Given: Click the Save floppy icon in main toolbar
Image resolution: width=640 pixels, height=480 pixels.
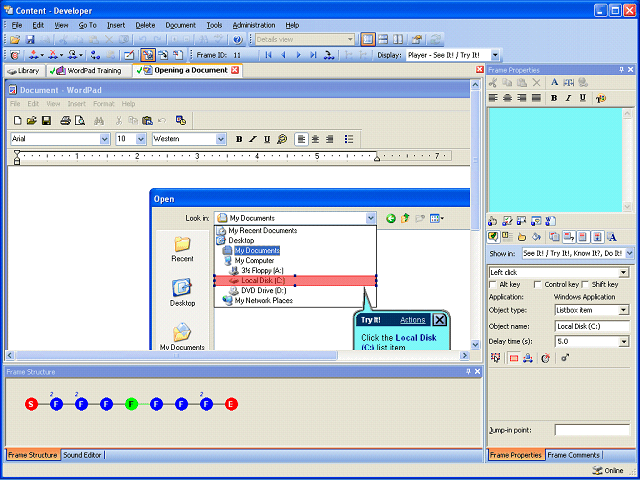Looking at the screenshot, I should click(x=30, y=40).
